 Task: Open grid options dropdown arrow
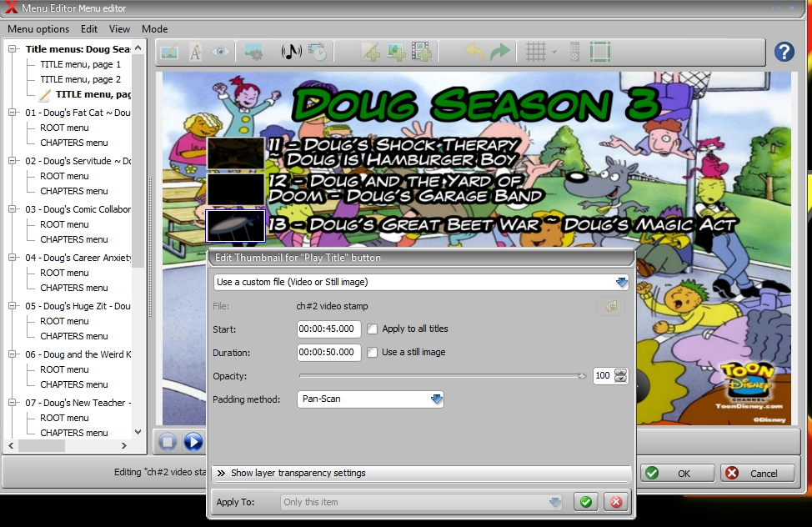[x=554, y=52]
